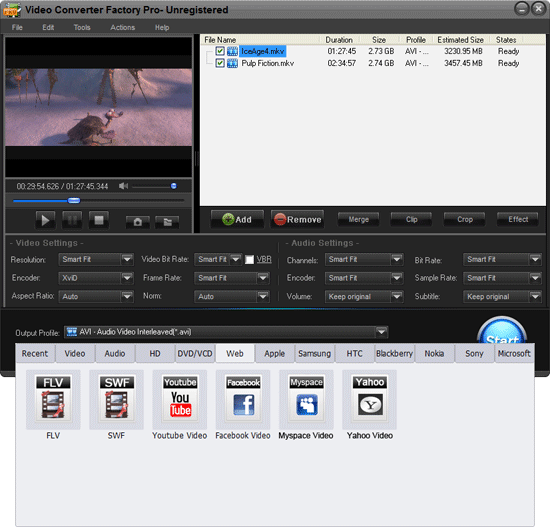The height and width of the screenshot is (527, 550).
Task: Open the snapshot folder icon
Action: click(x=167, y=222)
